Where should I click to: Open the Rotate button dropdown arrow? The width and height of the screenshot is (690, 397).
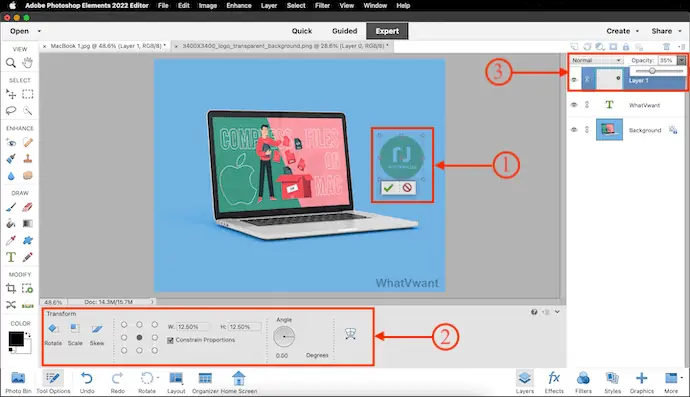(158, 378)
